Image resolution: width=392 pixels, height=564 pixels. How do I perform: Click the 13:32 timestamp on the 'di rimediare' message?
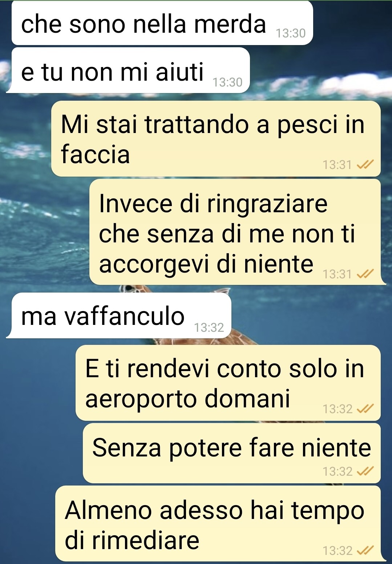(338, 551)
